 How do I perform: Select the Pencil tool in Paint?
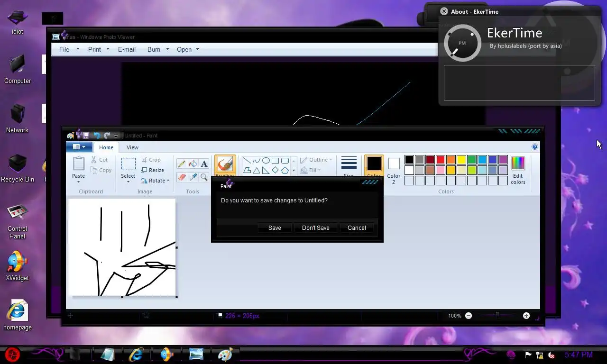[182, 164]
